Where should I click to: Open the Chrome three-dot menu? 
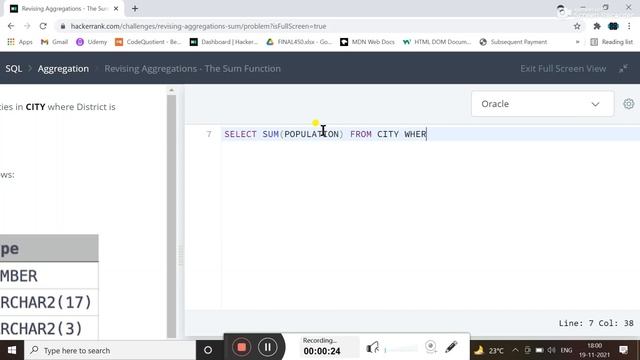(x=629, y=26)
